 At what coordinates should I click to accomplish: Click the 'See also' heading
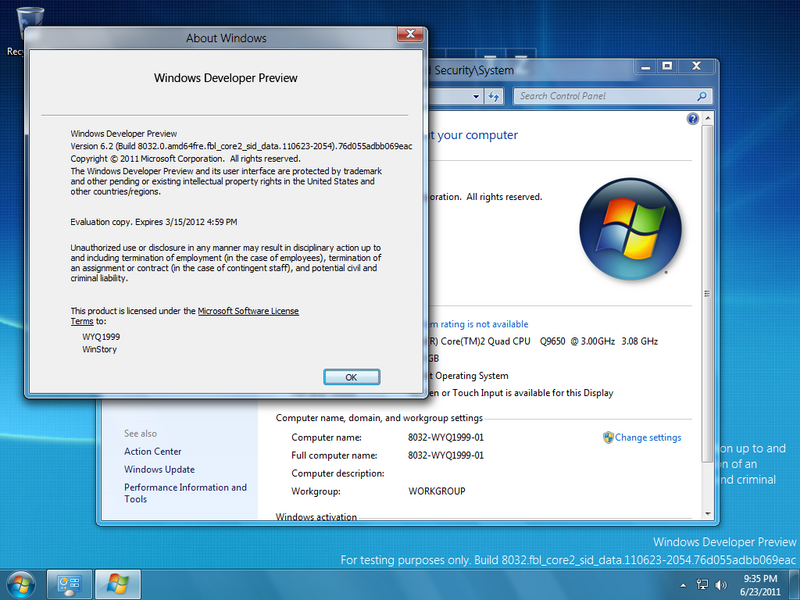[140, 433]
